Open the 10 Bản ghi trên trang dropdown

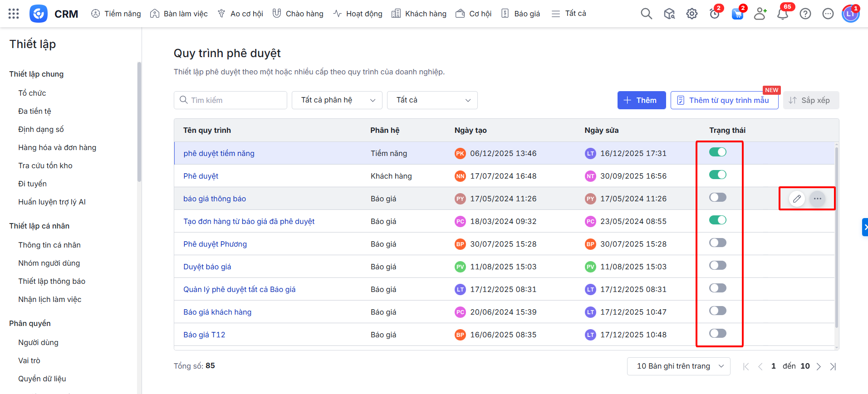(678, 366)
